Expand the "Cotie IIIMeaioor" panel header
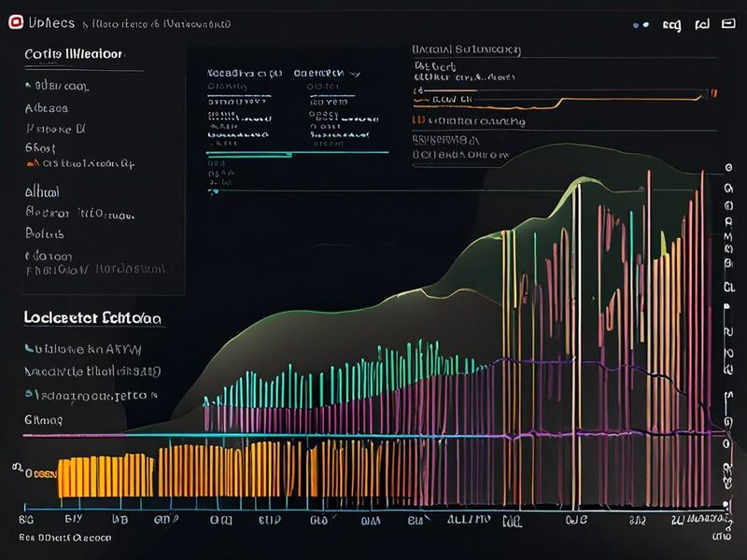 (x=74, y=54)
